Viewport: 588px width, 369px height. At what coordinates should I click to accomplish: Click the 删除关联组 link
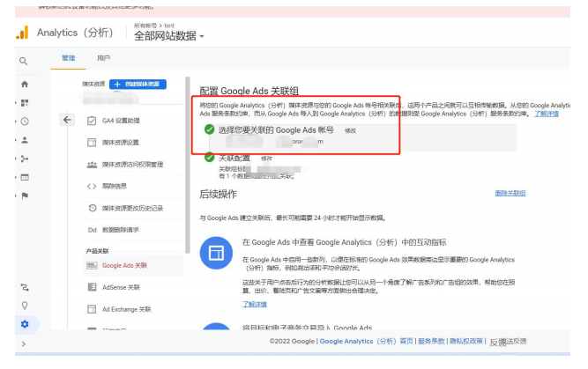click(510, 193)
